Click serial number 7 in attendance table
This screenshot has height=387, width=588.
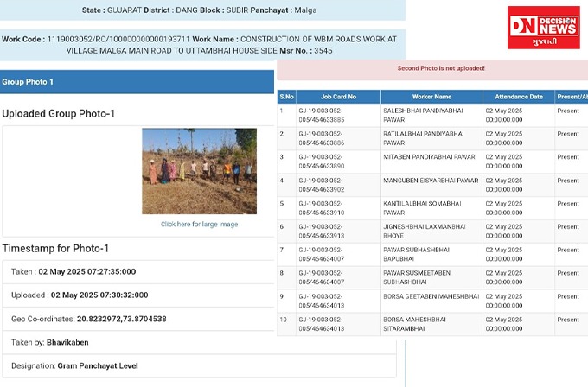click(282, 250)
